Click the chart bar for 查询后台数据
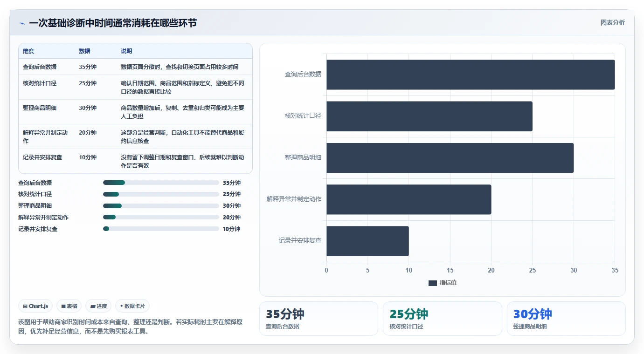 471,75
